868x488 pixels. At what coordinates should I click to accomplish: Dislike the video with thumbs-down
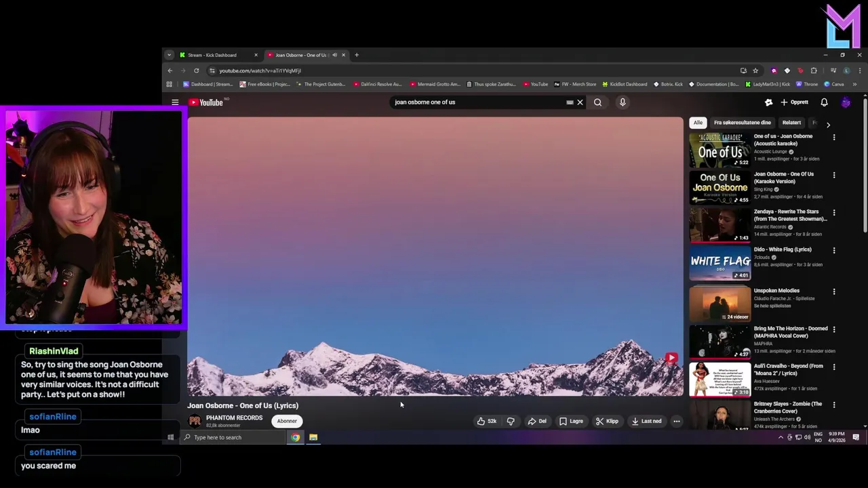(x=511, y=421)
